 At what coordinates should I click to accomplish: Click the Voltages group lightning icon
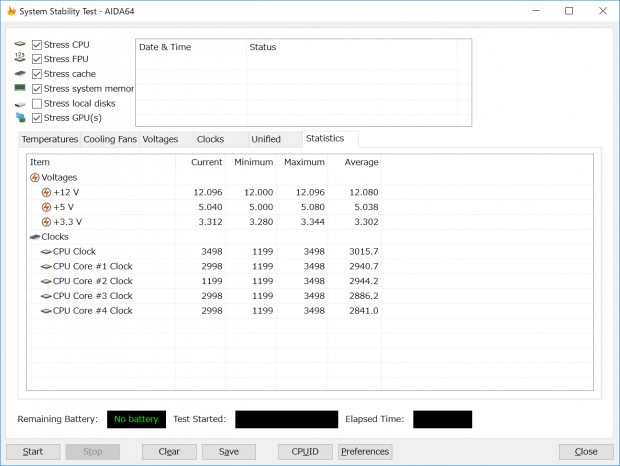point(35,177)
